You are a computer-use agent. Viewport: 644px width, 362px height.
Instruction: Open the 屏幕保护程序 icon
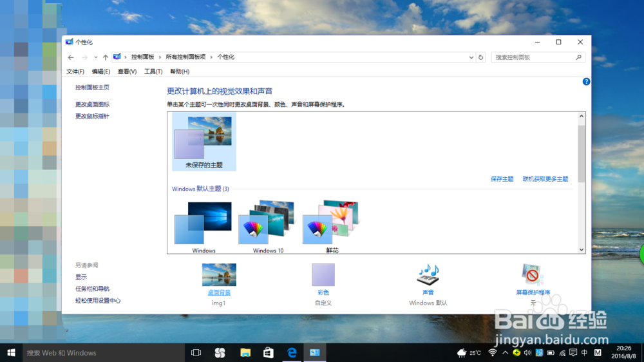pos(533,274)
